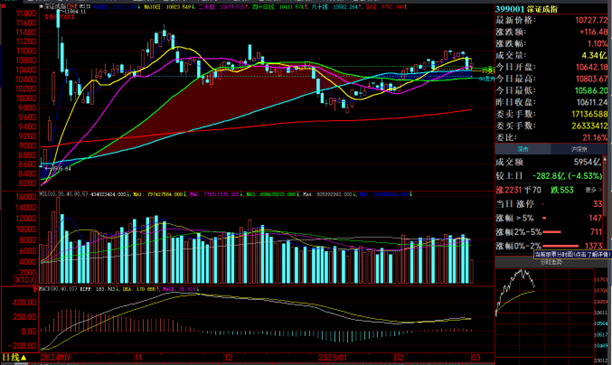Expand the 更多 > breakdown link
The image size is (612, 365).
click(593, 190)
